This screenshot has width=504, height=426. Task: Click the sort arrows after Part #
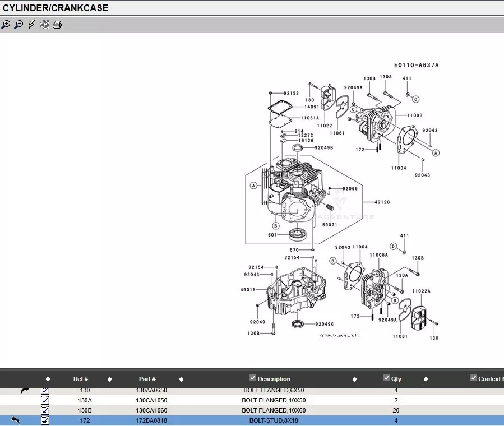click(181, 379)
